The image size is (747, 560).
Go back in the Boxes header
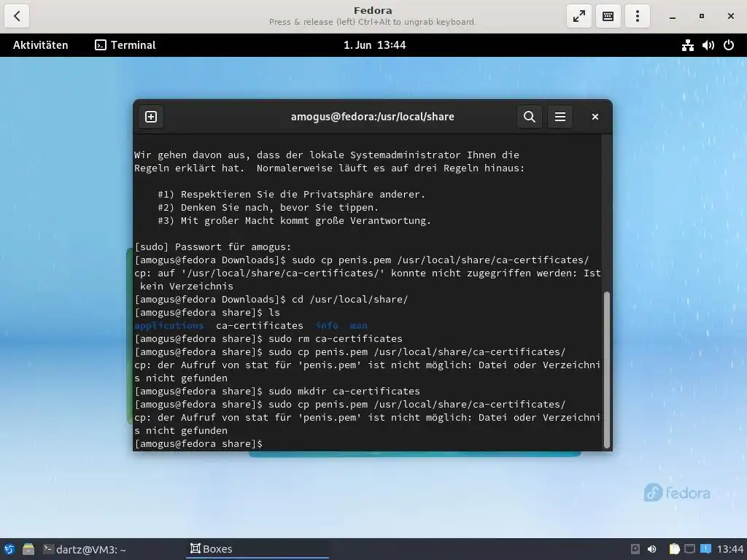(17, 16)
